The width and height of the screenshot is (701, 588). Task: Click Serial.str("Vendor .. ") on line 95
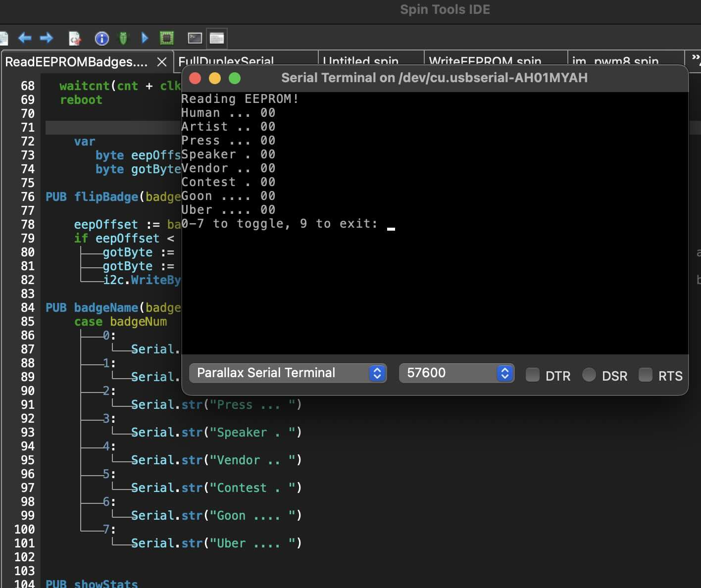pos(216,460)
